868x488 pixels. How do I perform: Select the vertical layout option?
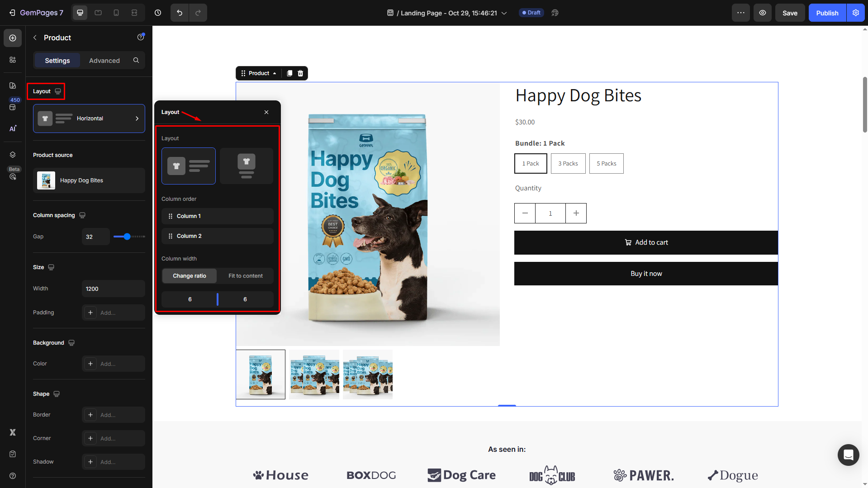point(246,166)
